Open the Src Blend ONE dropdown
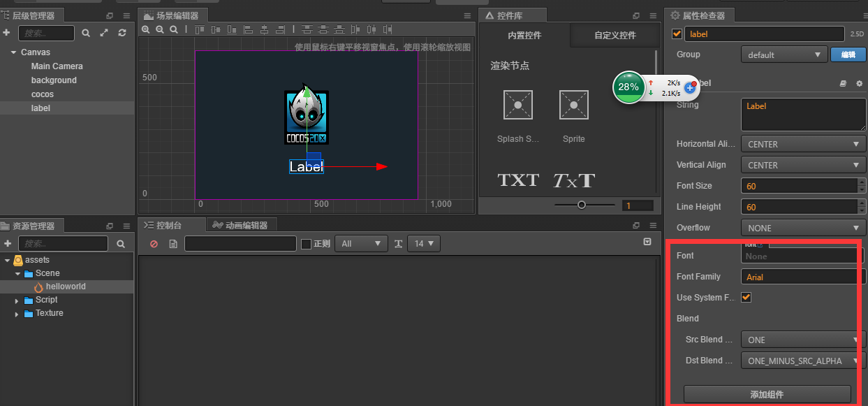The height and width of the screenshot is (406, 868). click(x=803, y=340)
